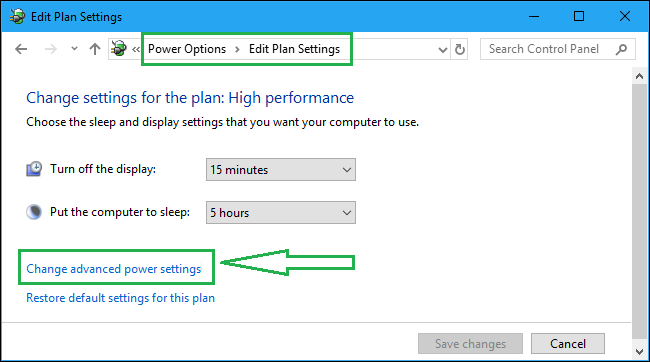650x362 pixels.
Task: Select Power Options in the breadcrumb
Action: (x=187, y=49)
